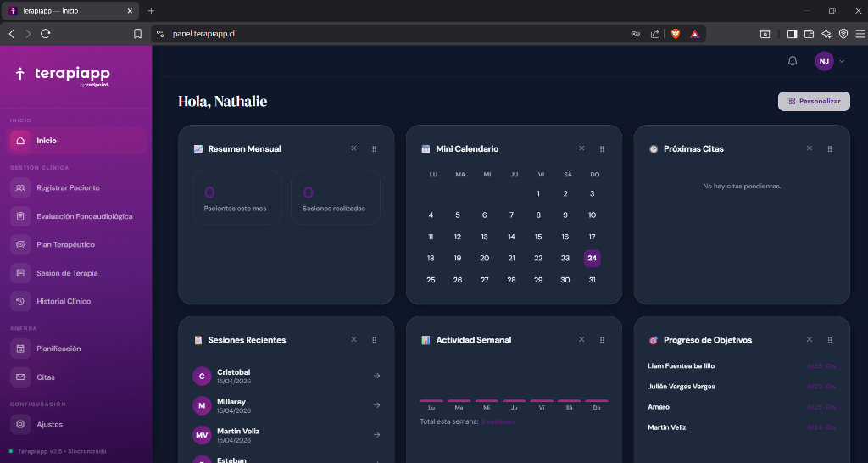Click Sesiones realizadas card
The image size is (868, 463).
click(336, 198)
